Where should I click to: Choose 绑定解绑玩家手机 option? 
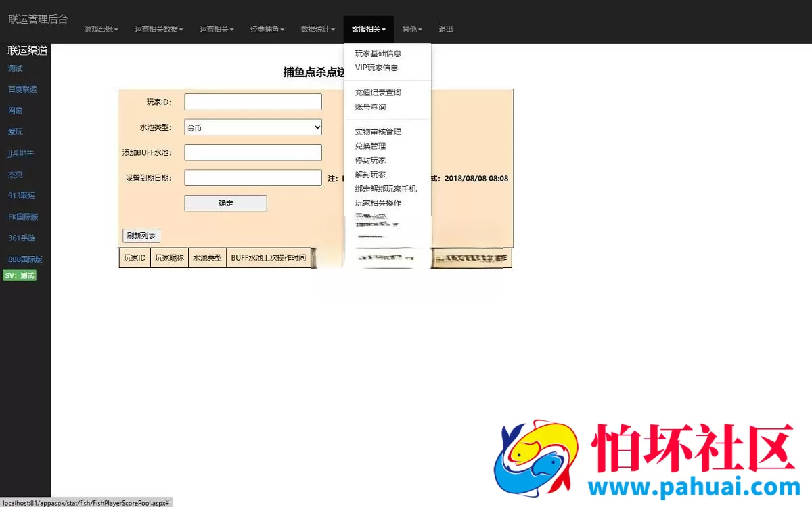click(387, 189)
